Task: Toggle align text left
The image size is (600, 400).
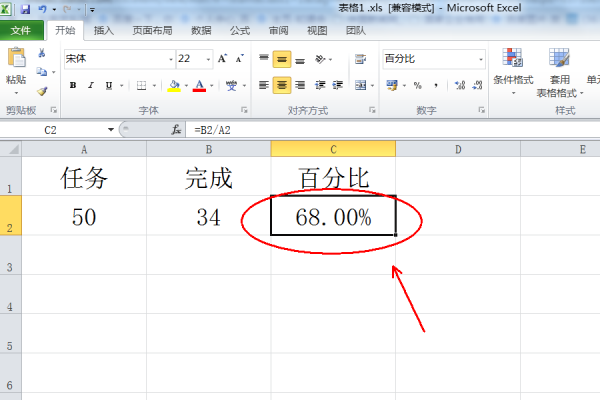Action: pyautogui.click(x=264, y=85)
